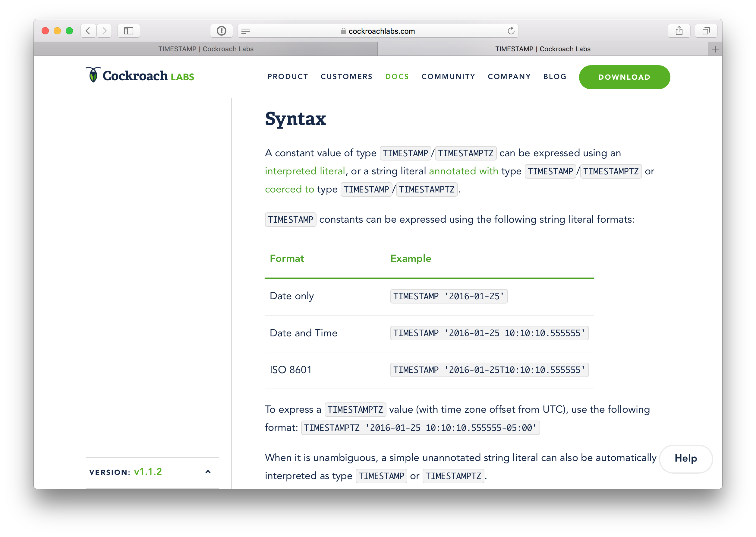Screen dimensions: 756x537
Task: Open the Share menu icon
Action: (679, 31)
